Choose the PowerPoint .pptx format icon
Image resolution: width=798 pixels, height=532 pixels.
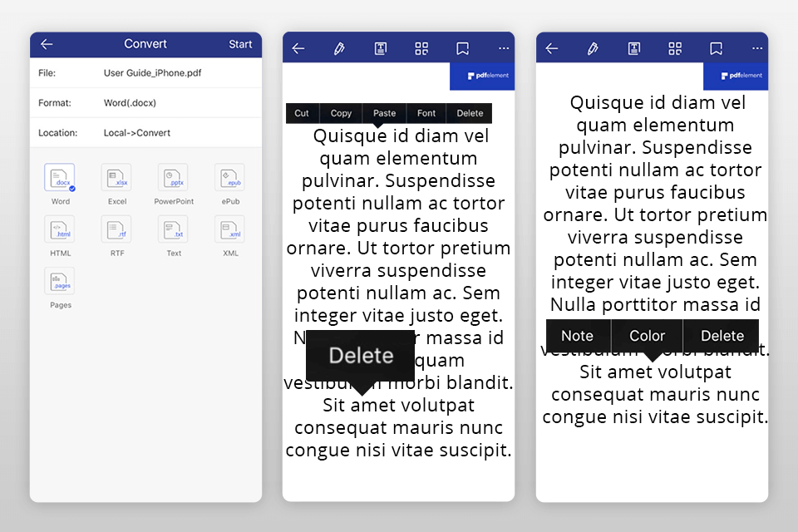pos(173,183)
